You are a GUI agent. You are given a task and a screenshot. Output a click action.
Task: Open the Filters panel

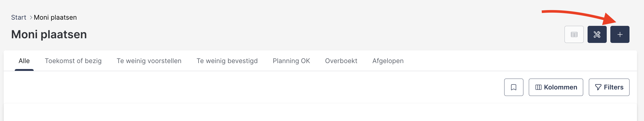(609, 87)
